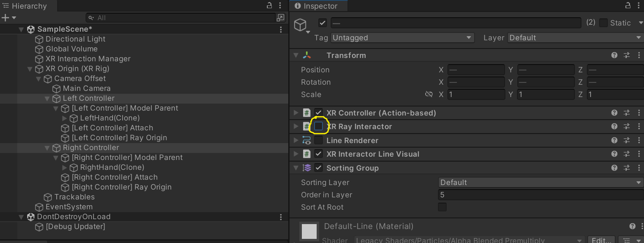Click the Line Renderer component icon
This screenshot has width=644, height=243.
[x=306, y=140]
